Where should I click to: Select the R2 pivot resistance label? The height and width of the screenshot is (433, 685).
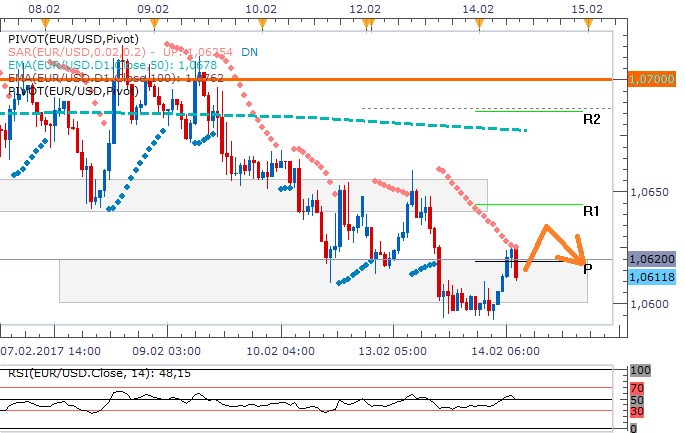pyautogui.click(x=592, y=119)
